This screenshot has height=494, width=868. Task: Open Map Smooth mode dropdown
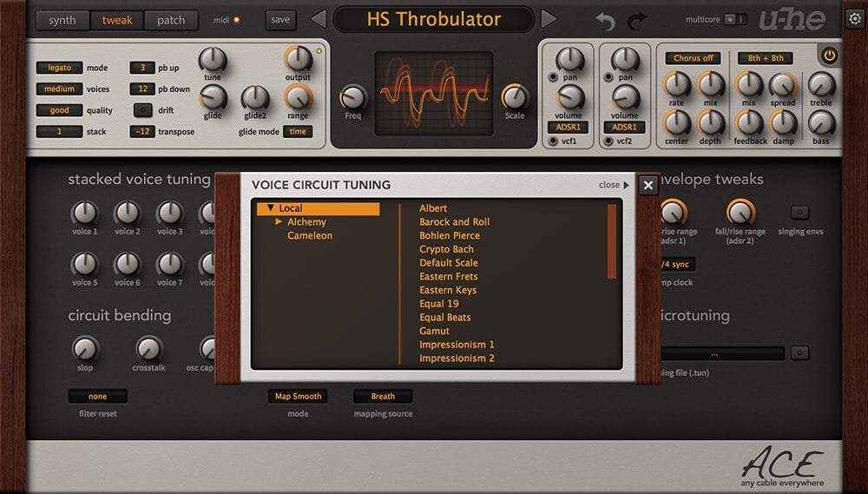(298, 397)
